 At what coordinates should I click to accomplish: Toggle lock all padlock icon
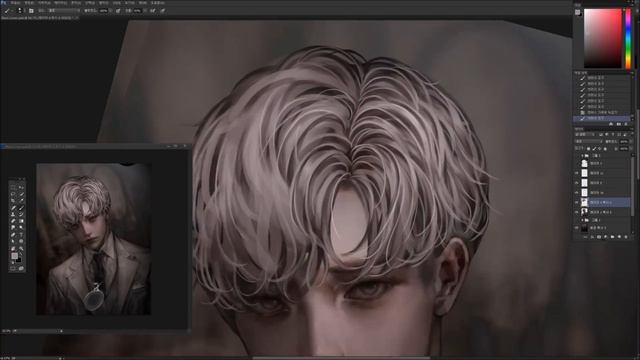[x=605, y=149]
